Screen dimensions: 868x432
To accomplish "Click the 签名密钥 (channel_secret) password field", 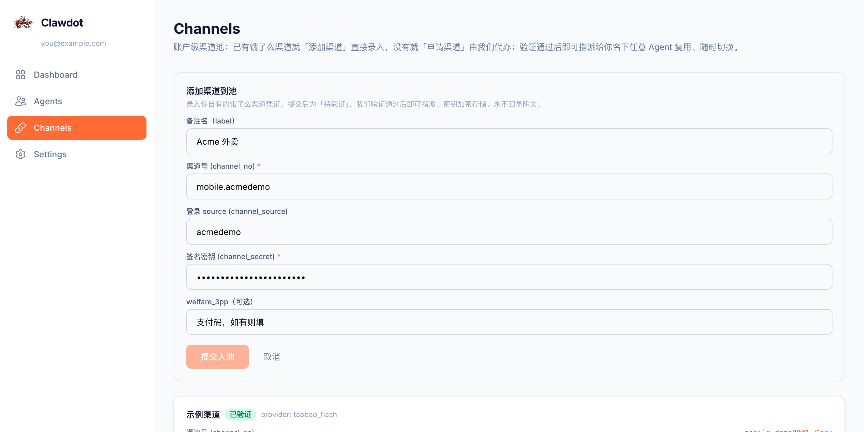I will [x=509, y=277].
